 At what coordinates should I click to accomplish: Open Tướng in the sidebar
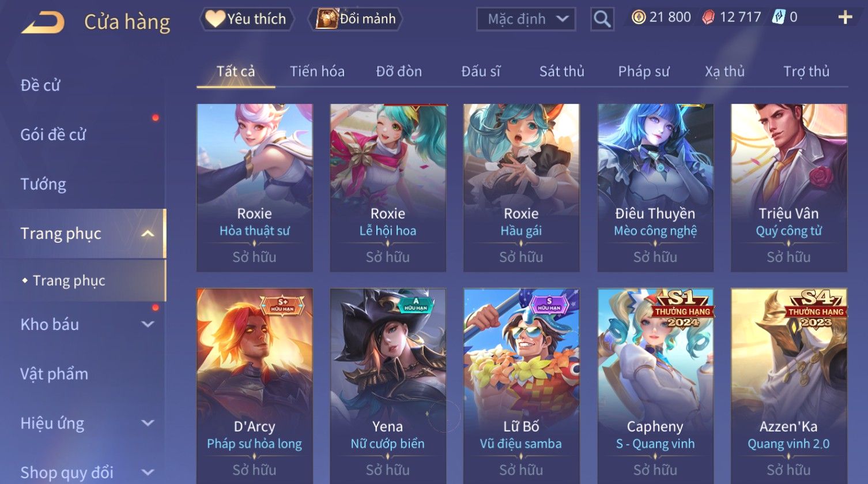tap(43, 184)
